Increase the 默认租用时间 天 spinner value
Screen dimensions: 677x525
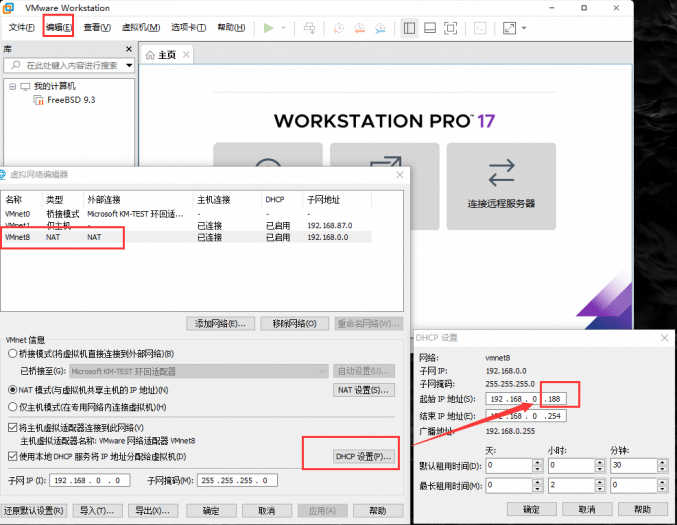[x=537, y=462]
